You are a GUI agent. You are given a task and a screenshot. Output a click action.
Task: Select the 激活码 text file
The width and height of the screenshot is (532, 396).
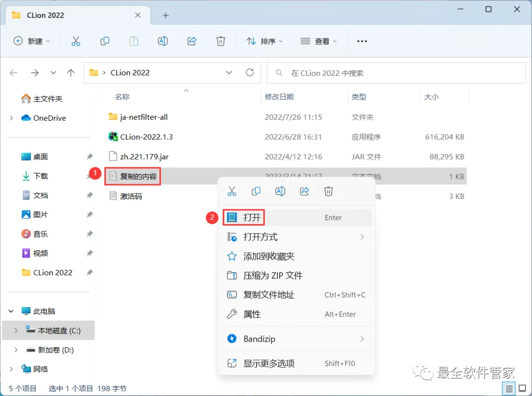click(131, 196)
